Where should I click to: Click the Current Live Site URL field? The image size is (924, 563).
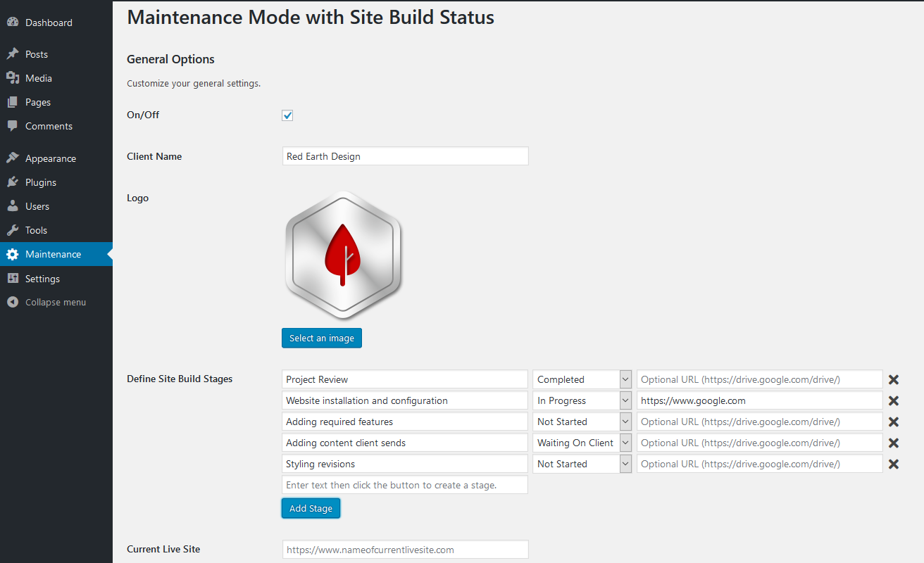coord(405,550)
